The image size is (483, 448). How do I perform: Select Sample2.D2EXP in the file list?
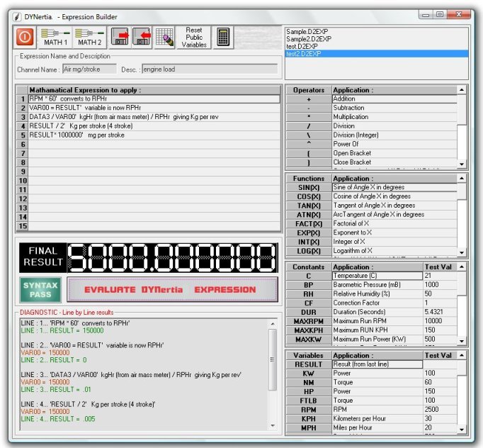(309, 39)
